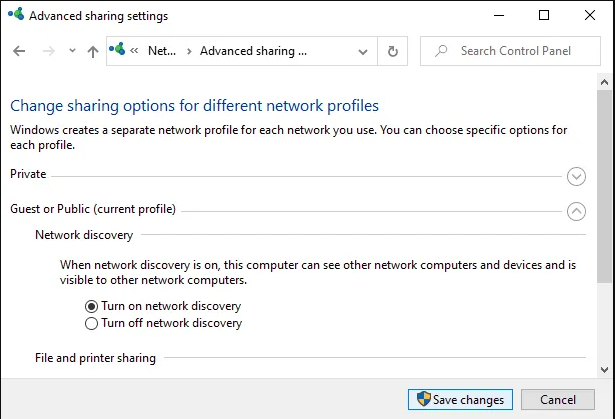Expand the breadcrumb arrow after Net...
The image size is (615, 419).
coord(189,51)
